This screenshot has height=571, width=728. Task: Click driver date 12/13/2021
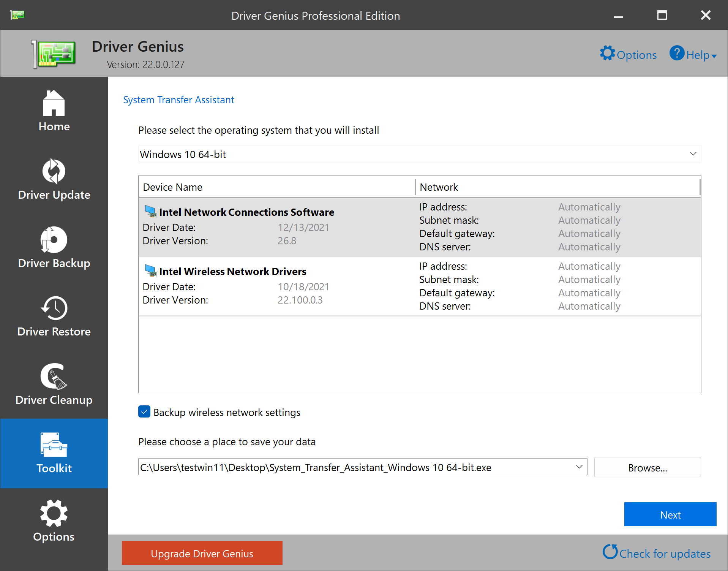(x=303, y=227)
